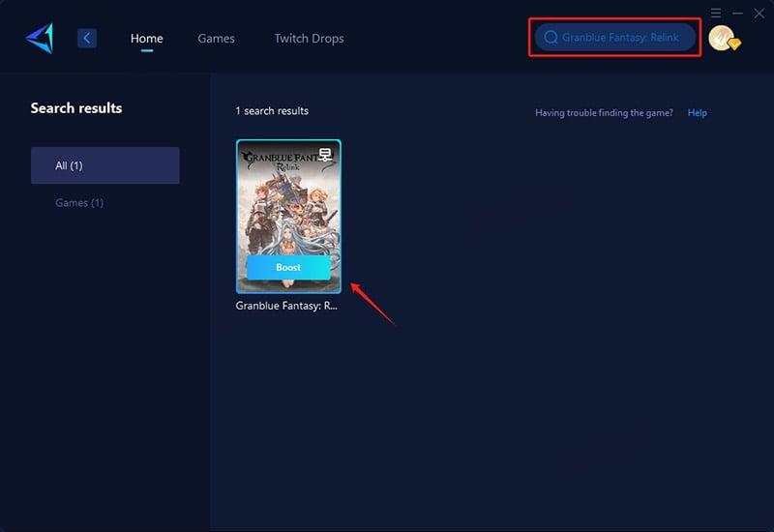Click the search magnifier icon
The image size is (774, 532).
551,38
